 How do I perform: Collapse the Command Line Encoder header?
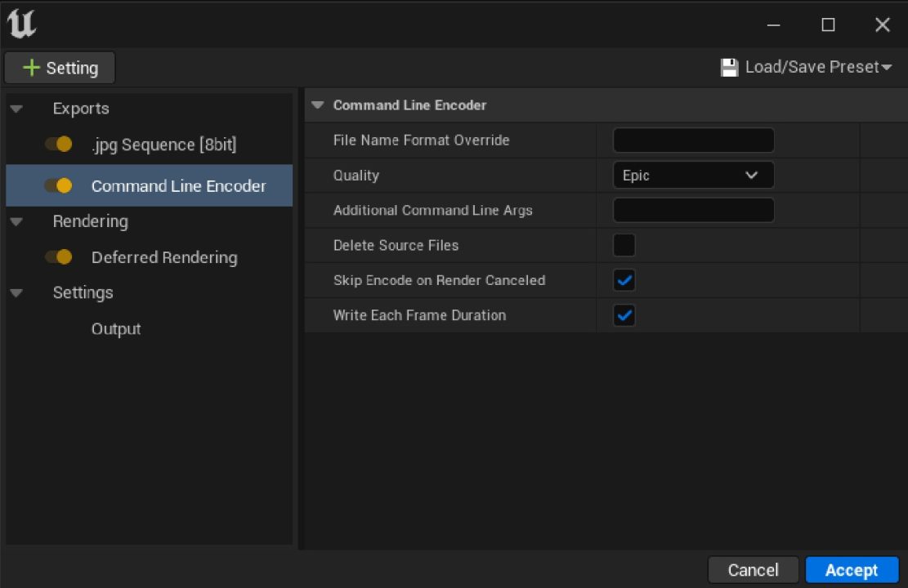(x=318, y=105)
